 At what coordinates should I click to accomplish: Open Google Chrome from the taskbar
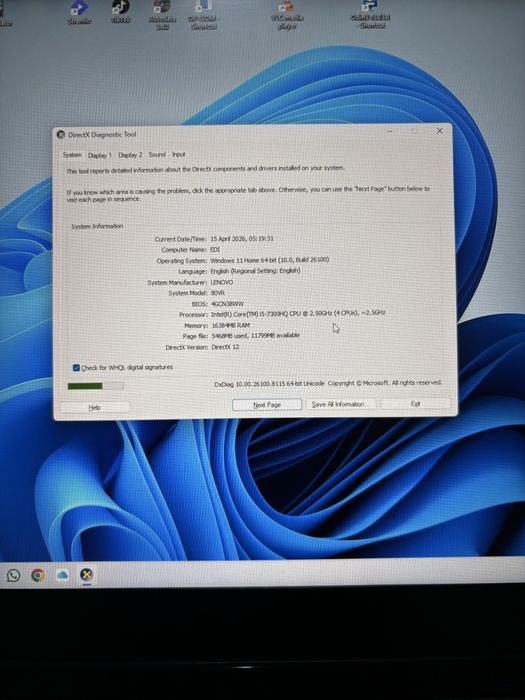click(38, 575)
